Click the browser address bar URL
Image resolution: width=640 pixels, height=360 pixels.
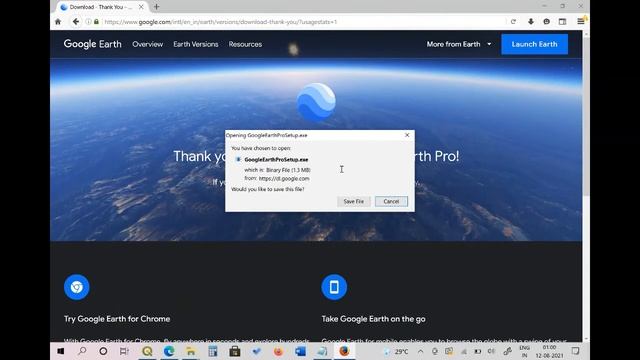click(x=220, y=22)
